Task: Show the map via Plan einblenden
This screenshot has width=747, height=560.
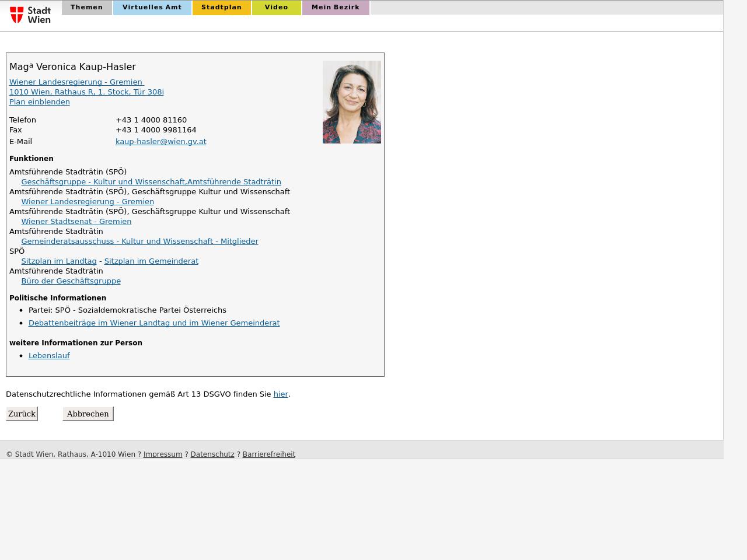Action: point(40,102)
